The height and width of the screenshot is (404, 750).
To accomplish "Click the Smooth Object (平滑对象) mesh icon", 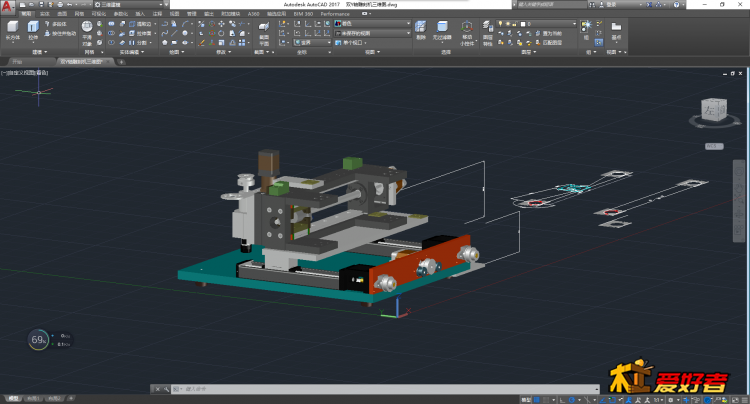I will (87, 26).
